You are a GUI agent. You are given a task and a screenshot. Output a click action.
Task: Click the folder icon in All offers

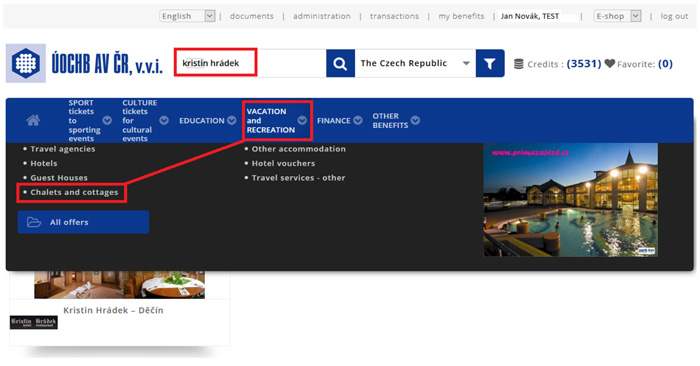point(34,222)
